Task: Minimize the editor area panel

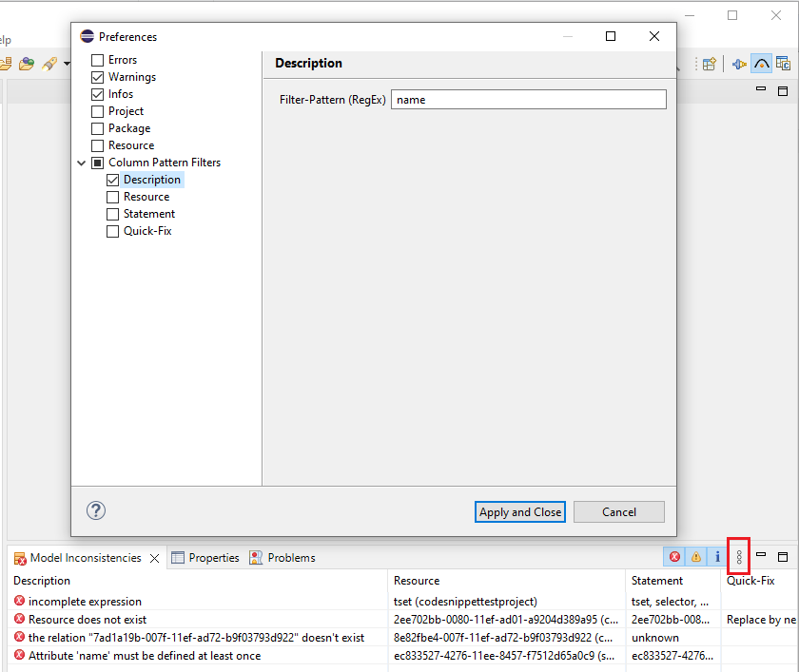Action: (x=761, y=89)
